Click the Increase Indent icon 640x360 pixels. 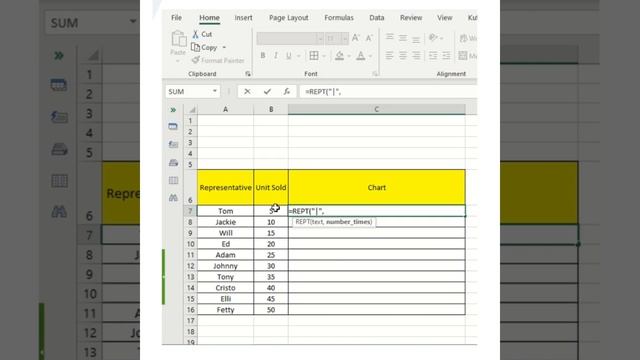446,56
